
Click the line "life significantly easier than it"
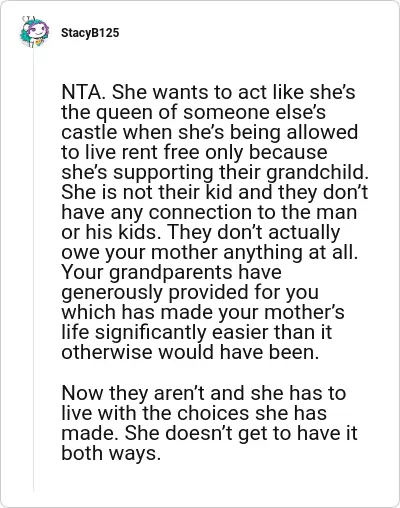[x=197, y=332]
